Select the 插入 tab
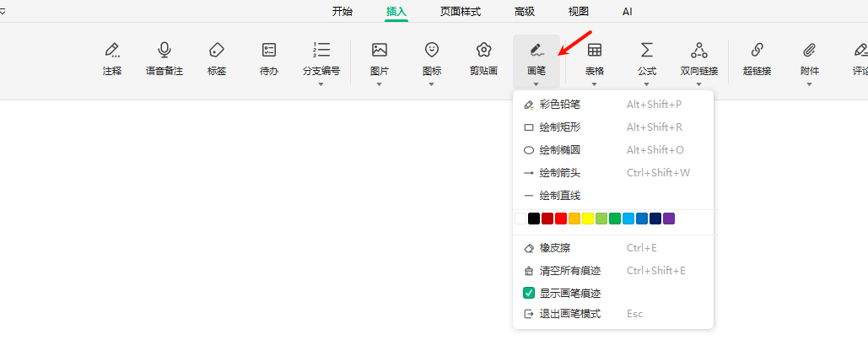This screenshot has height=351, width=868. tap(396, 12)
